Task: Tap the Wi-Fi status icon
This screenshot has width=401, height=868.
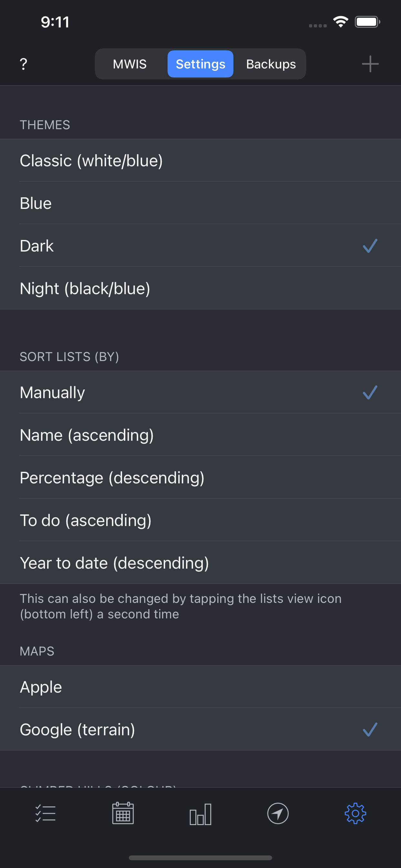Action: [x=340, y=22]
